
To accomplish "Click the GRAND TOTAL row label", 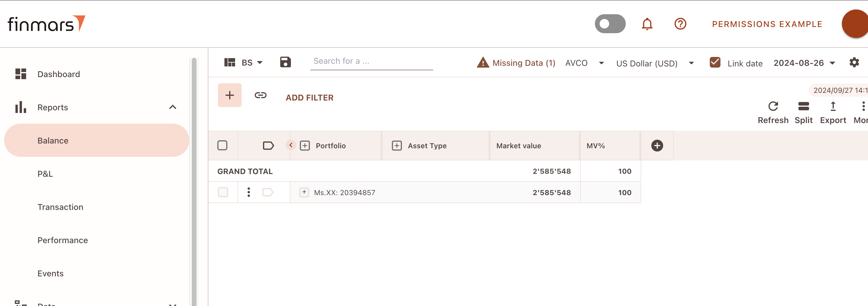I will [245, 171].
